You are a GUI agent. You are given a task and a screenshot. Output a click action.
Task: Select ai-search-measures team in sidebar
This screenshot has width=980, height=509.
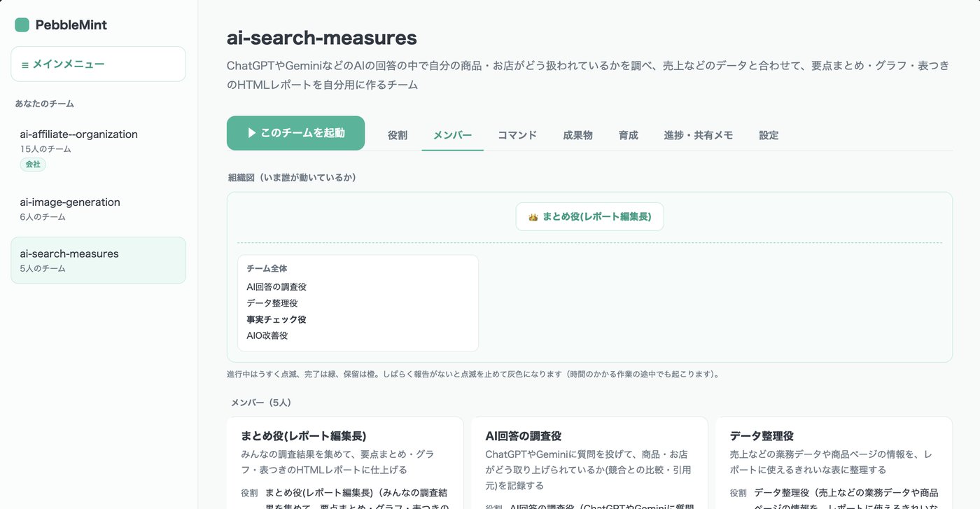pyautogui.click(x=98, y=260)
